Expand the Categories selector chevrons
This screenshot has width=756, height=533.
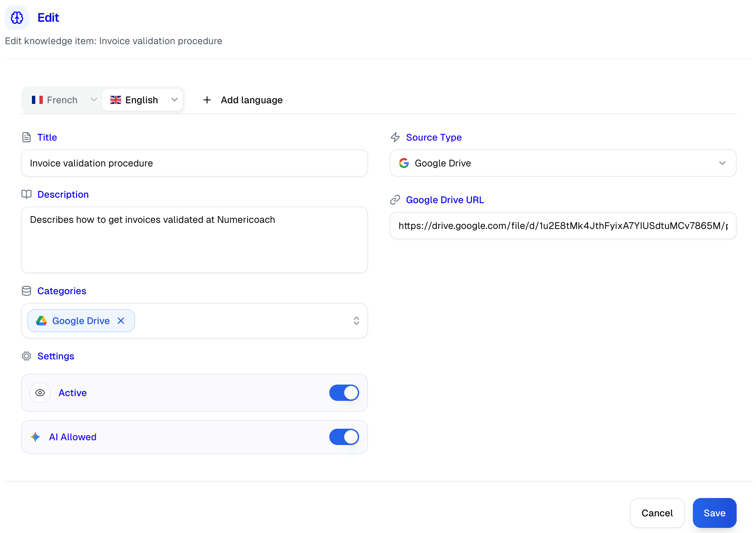tap(356, 321)
